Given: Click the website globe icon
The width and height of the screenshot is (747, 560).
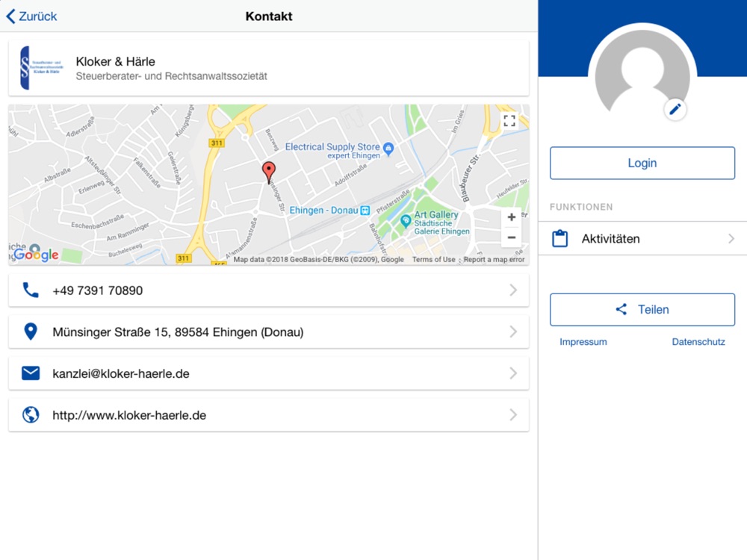Looking at the screenshot, I should coord(31,414).
